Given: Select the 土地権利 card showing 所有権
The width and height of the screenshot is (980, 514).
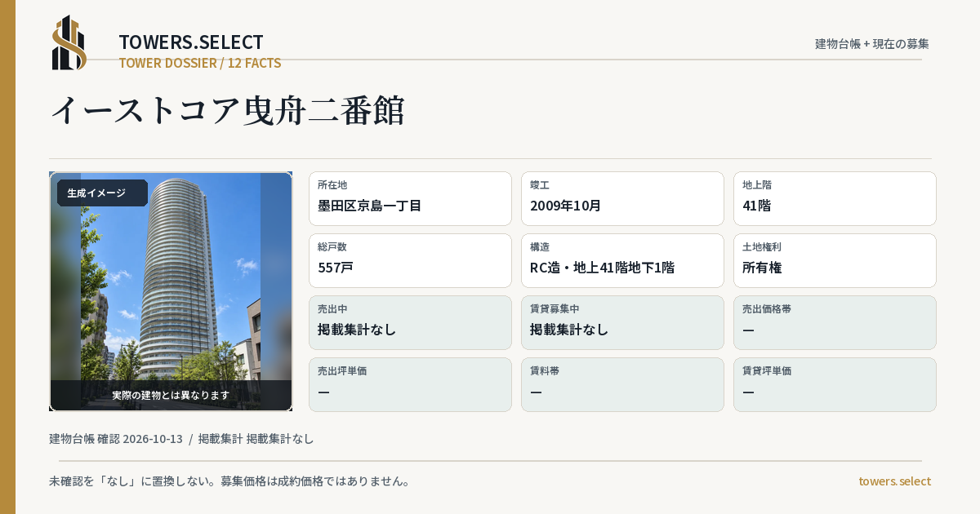Looking at the screenshot, I should tap(835, 260).
